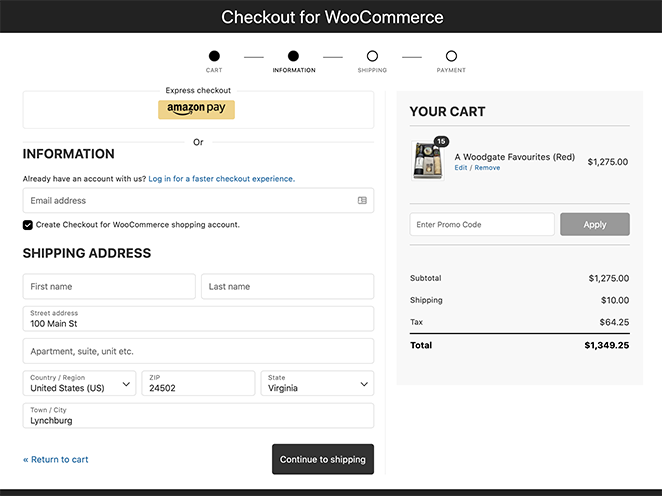The image size is (662, 496).
Task: Click the Shipping step circle
Action: coord(372,57)
